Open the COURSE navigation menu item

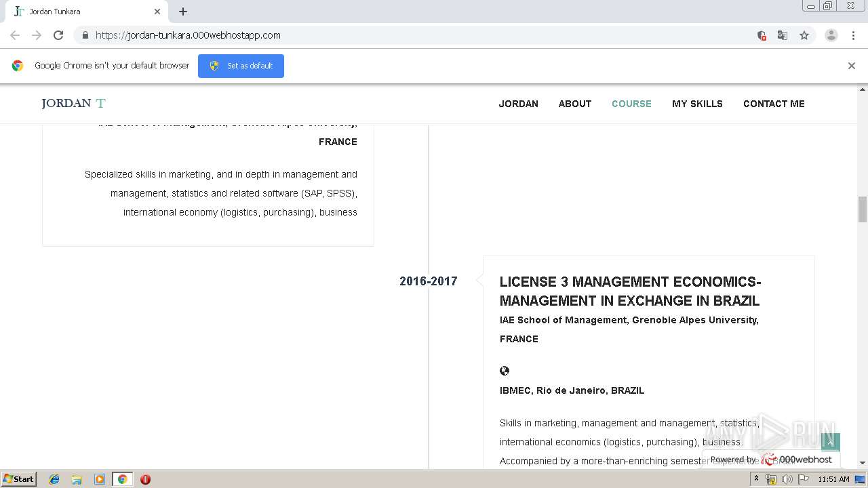631,104
